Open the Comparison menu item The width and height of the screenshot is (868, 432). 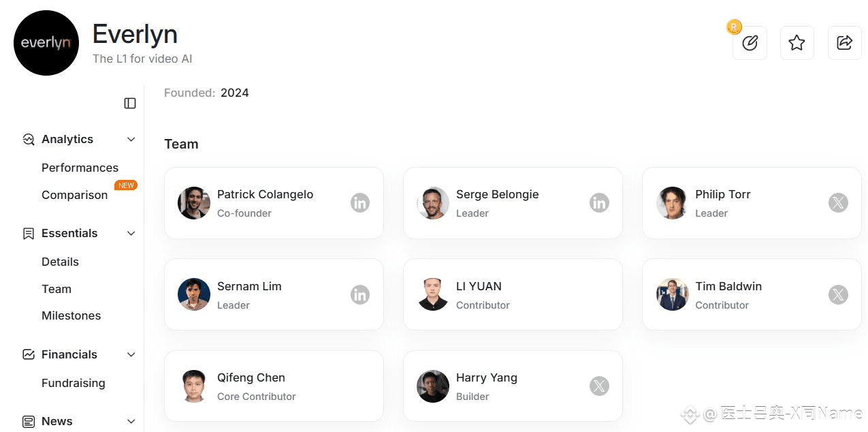coord(74,195)
